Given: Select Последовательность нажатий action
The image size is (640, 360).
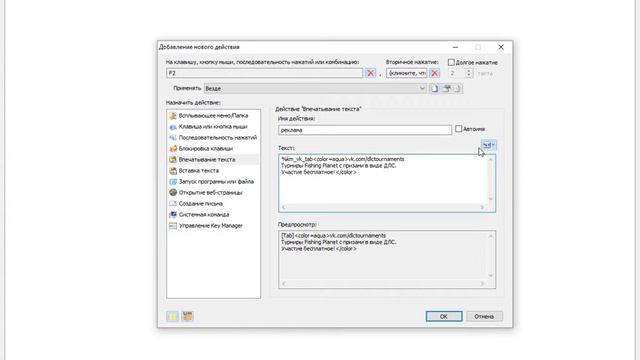Looking at the screenshot, I should 213,138.
